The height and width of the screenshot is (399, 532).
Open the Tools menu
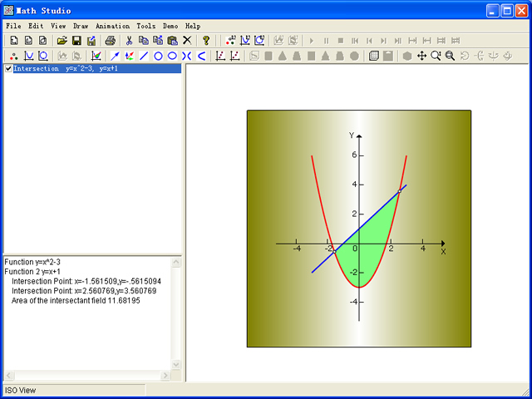pos(146,26)
